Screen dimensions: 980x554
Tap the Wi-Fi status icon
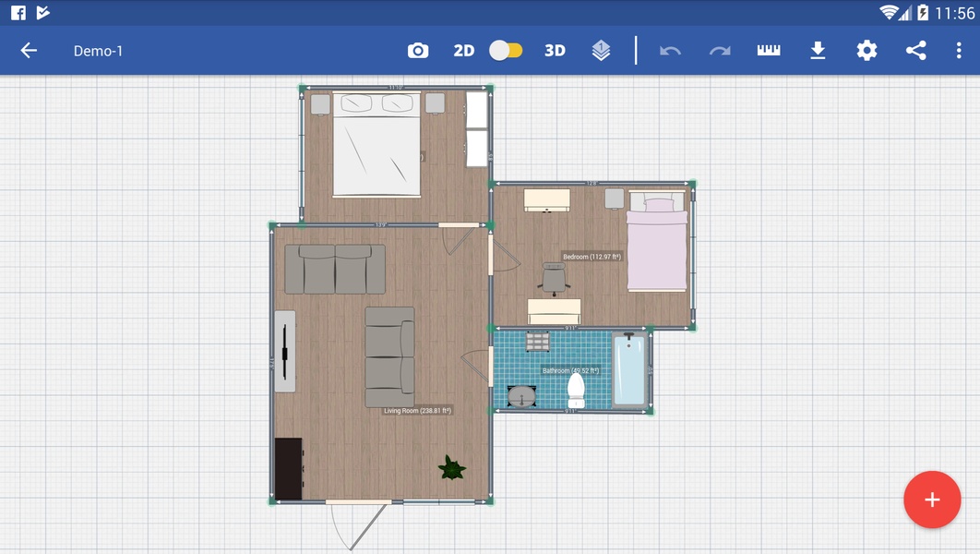click(888, 13)
